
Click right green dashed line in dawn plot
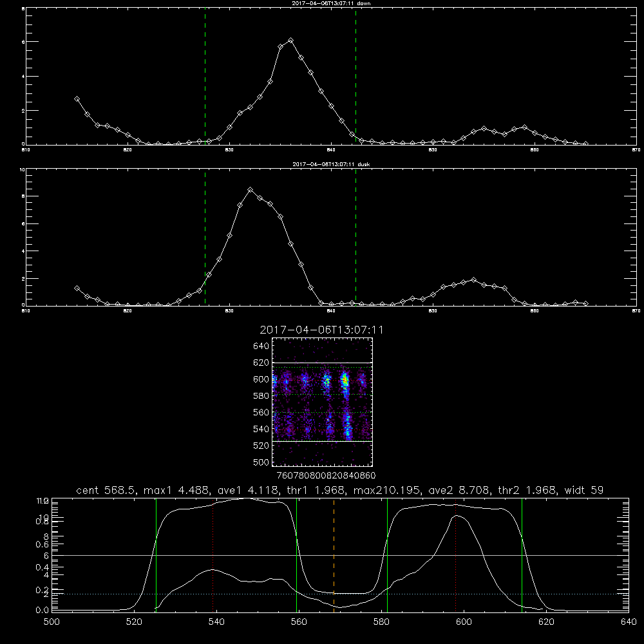[355, 77]
